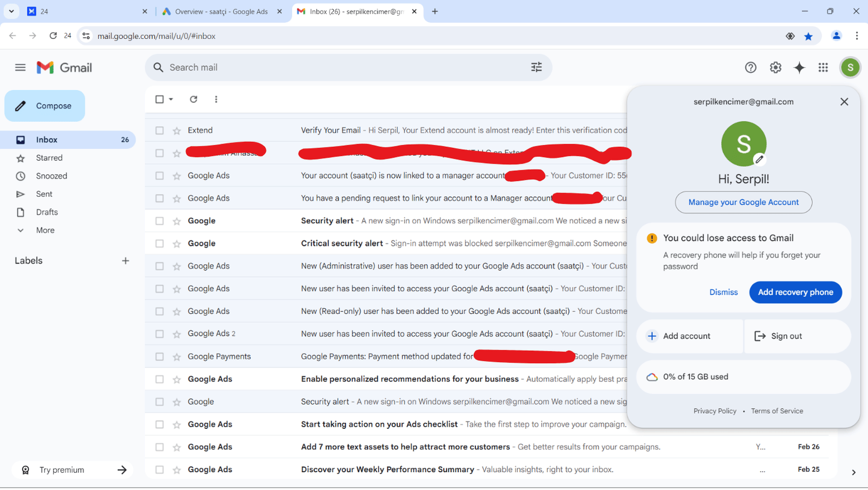Click the 0% of 15 GB used storage card
This screenshot has width=868, height=490.
coord(743,377)
